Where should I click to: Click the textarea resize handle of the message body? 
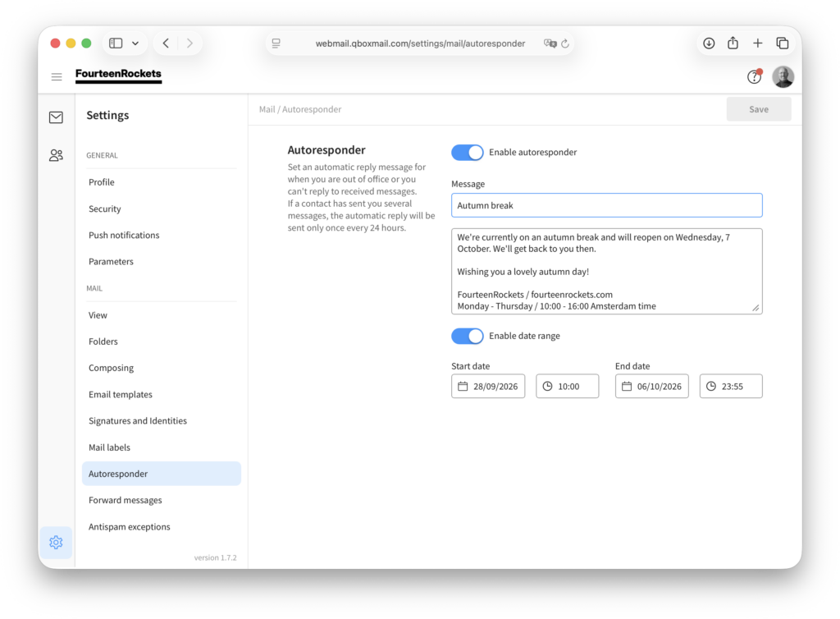click(x=756, y=308)
